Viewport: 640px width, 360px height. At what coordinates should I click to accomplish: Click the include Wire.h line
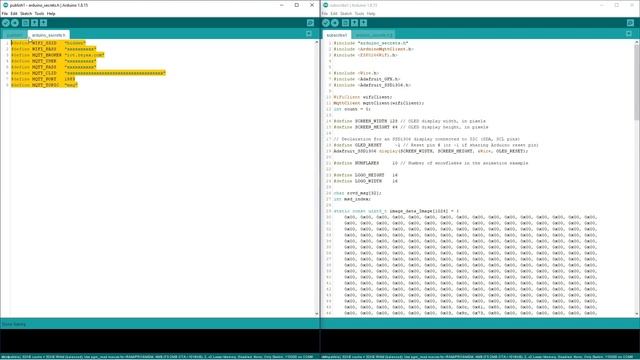point(356,73)
